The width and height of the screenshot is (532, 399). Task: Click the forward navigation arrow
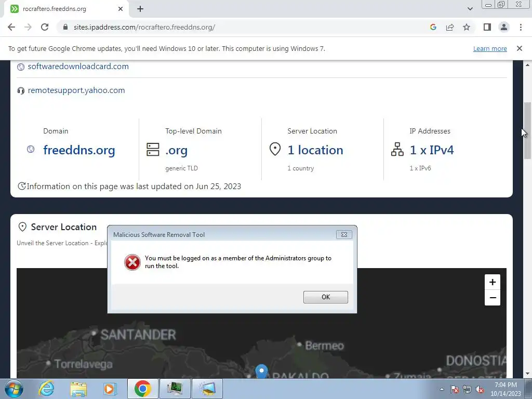tap(28, 27)
